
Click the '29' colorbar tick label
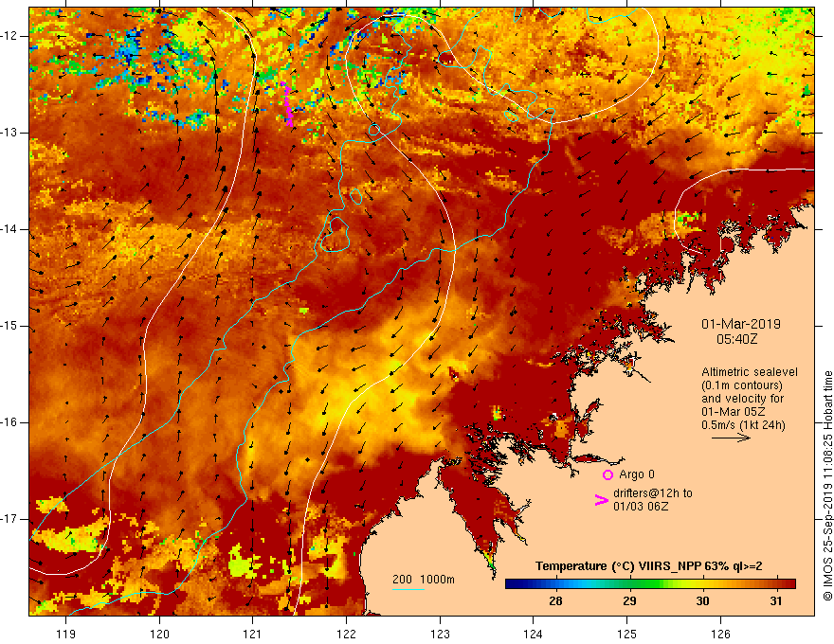tap(629, 601)
